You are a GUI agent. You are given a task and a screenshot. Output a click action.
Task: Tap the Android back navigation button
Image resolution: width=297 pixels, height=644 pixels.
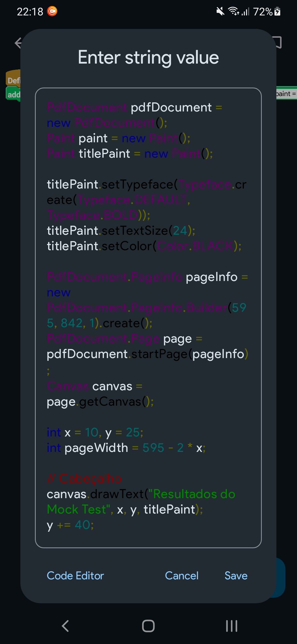tap(65, 626)
